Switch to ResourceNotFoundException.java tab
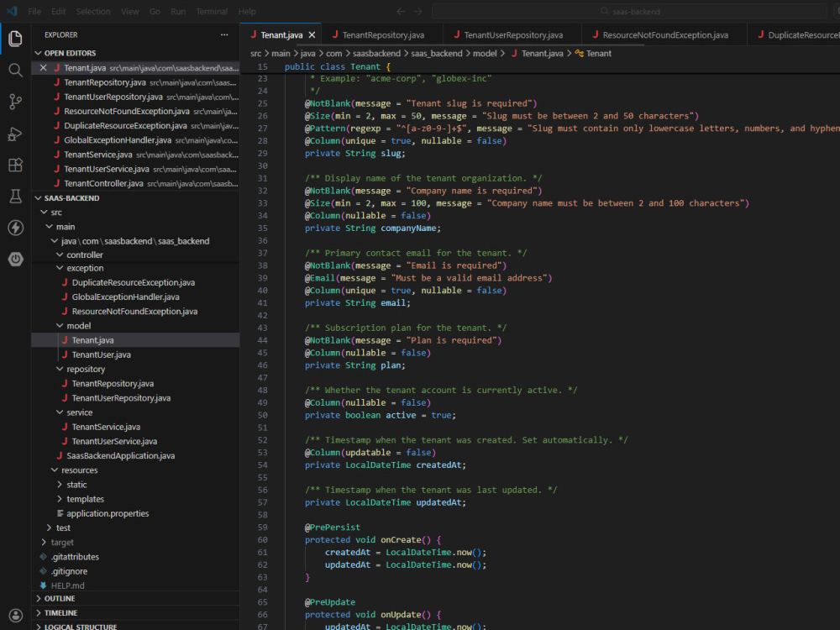Viewport: 840px width, 630px height. pos(664,34)
